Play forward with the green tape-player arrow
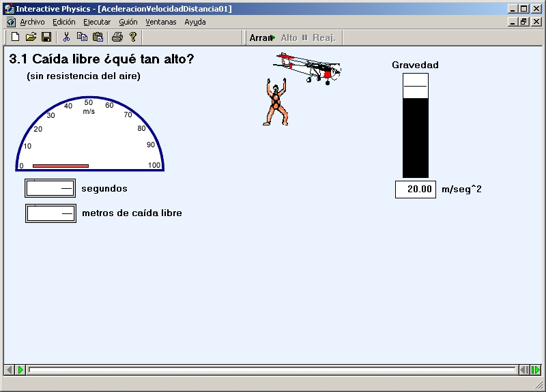This screenshot has width=546, height=392. pyautogui.click(x=20, y=370)
